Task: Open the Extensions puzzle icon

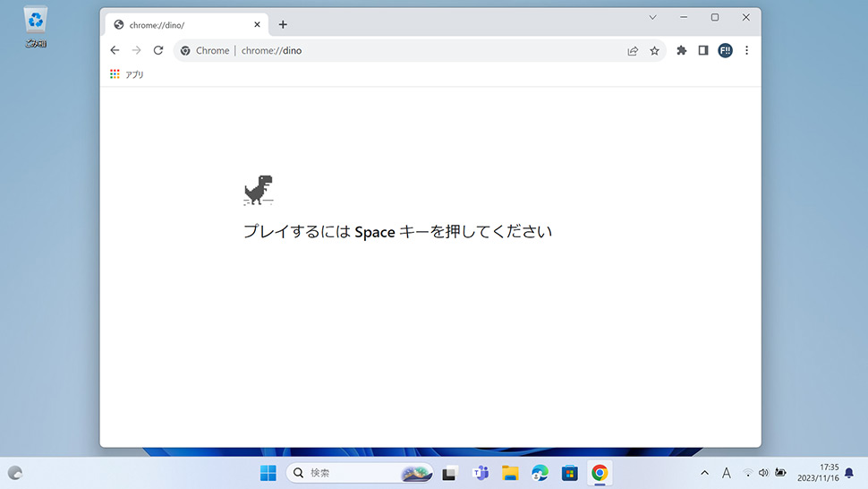Action: point(682,50)
